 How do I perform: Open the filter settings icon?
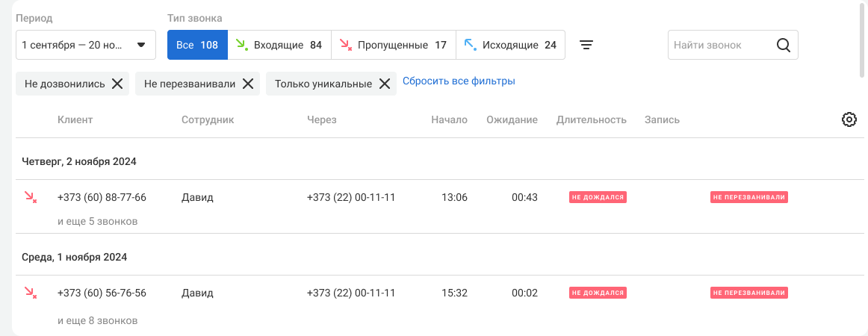click(x=587, y=45)
